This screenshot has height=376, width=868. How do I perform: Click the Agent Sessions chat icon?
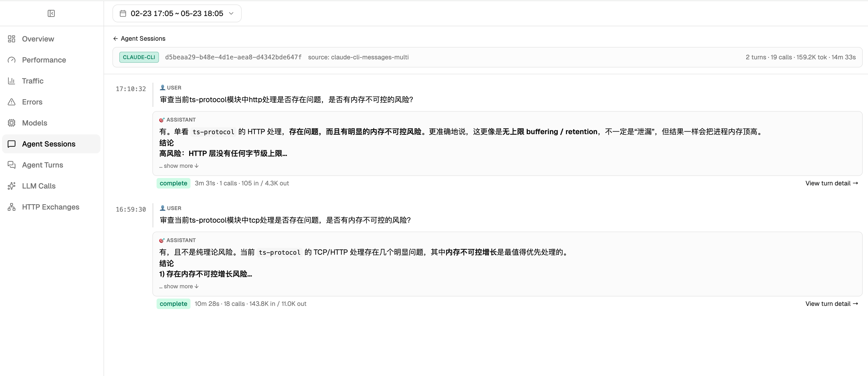12,144
